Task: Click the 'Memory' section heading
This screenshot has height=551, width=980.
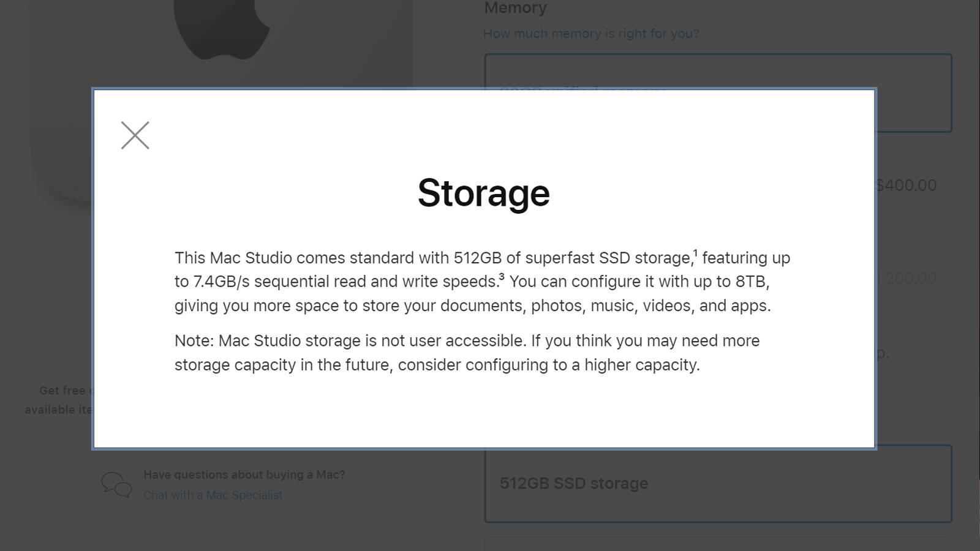Action: [x=515, y=8]
